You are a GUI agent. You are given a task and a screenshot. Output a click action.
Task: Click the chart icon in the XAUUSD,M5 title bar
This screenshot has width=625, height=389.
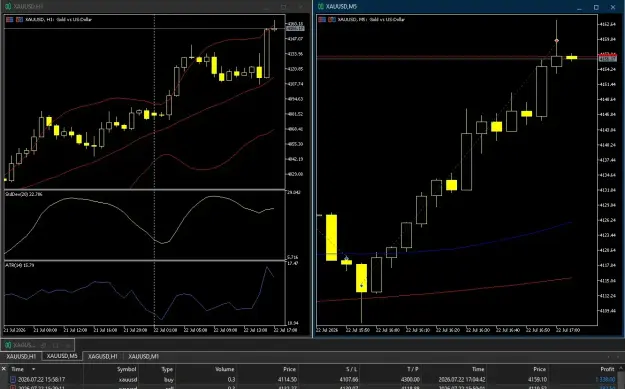tap(320, 6)
